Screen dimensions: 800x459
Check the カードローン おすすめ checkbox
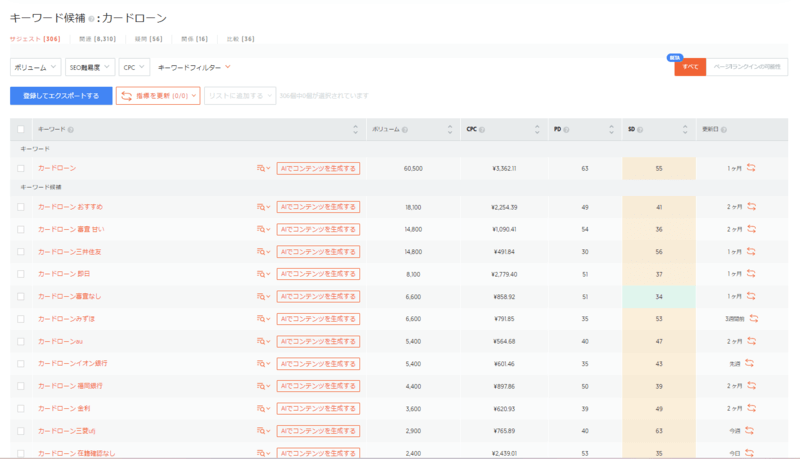21,207
